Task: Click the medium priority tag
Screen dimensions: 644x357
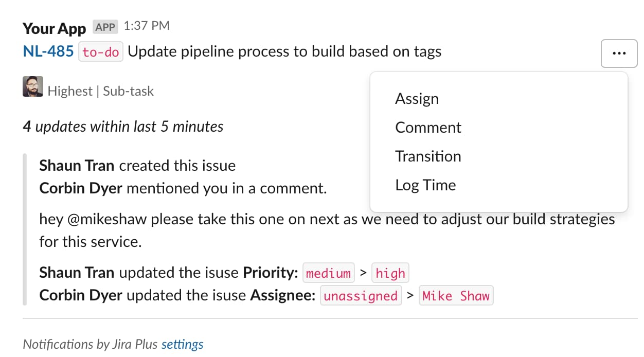Action: point(328,273)
